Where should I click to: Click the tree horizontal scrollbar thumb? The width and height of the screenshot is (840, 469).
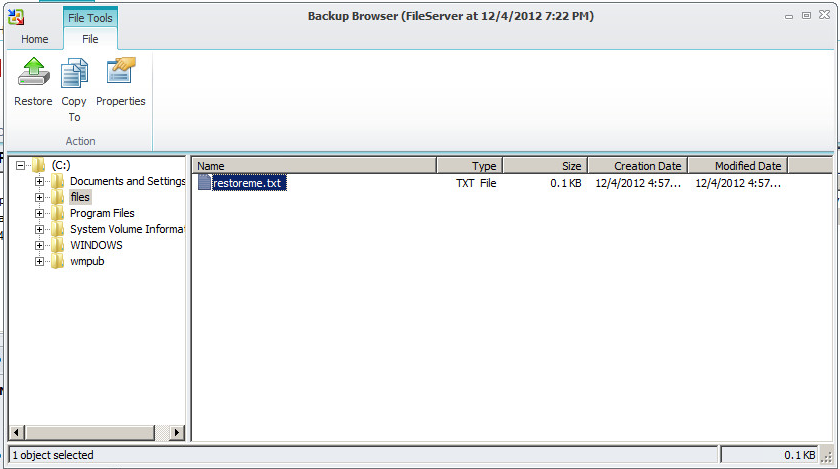(89, 432)
